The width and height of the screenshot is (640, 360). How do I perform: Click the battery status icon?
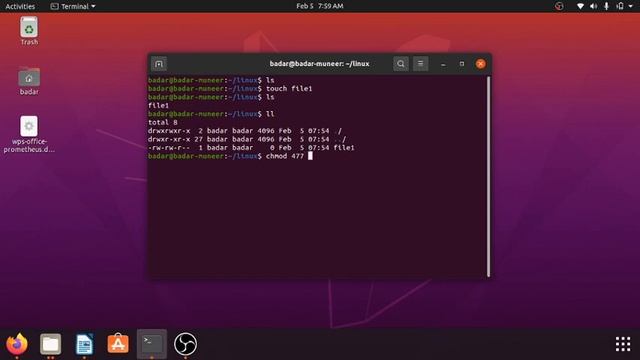point(620,6)
